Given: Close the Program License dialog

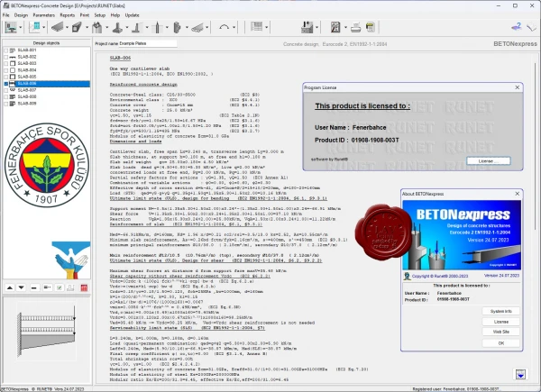Looking at the screenshot, I should 518,87.
